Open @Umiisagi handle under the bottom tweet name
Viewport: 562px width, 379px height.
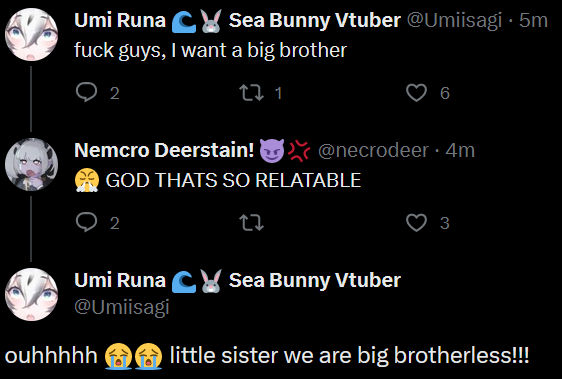tap(122, 307)
